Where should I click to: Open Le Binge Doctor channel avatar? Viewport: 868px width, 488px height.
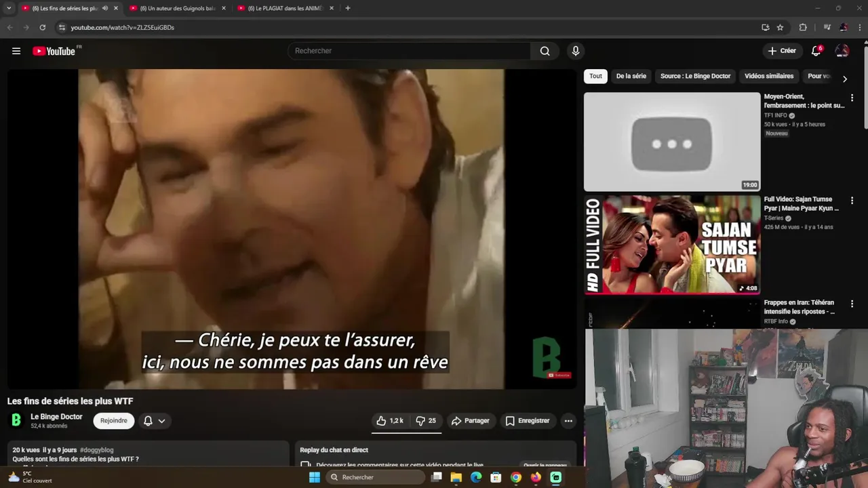(x=16, y=421)
